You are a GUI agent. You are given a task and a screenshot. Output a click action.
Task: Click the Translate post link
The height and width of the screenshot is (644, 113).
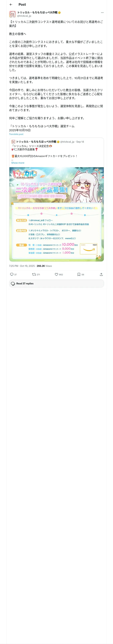(16, 134)
